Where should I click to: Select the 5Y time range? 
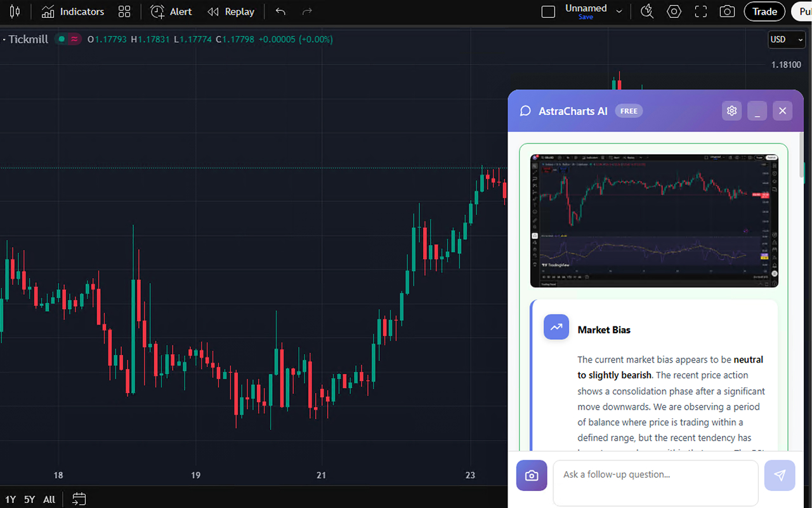click(30, 500)
